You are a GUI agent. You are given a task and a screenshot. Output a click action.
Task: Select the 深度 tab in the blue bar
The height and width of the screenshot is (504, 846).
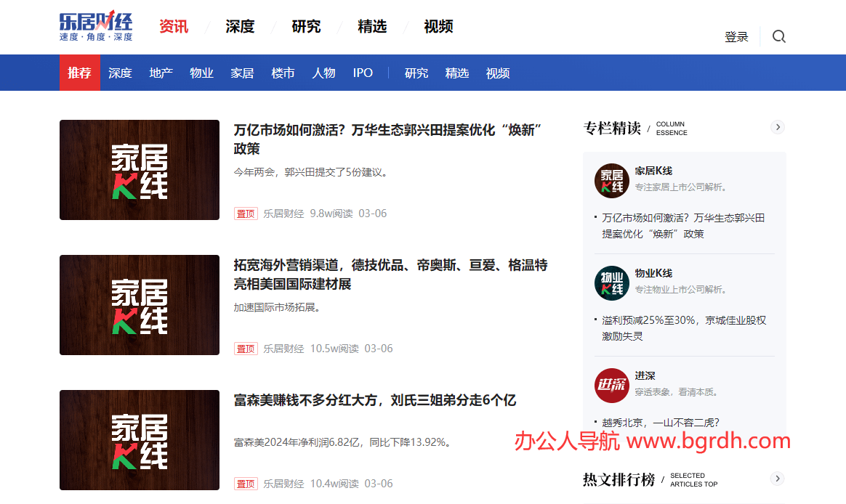pos(120,73)
